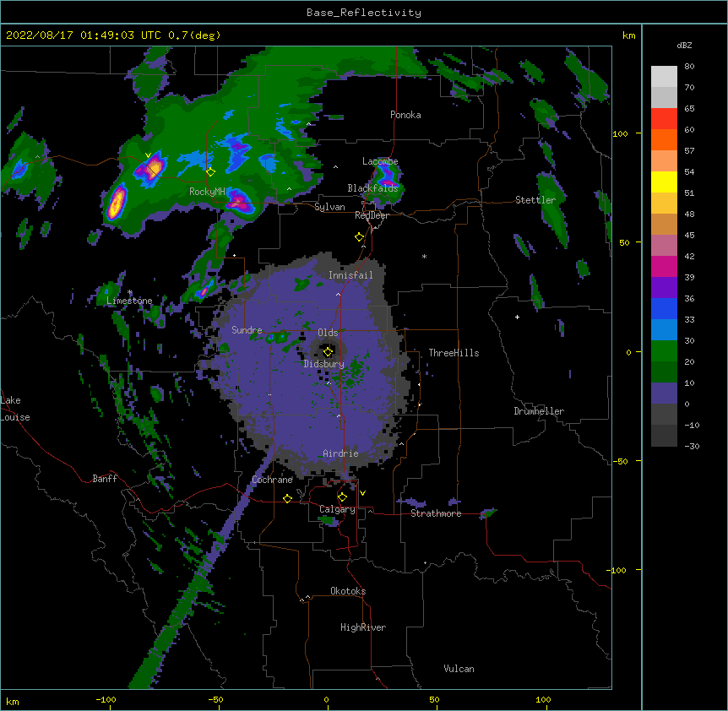Click the Lake Louise label
The width and height of the screenshot is (728, 711).
[x=14, y=409]
